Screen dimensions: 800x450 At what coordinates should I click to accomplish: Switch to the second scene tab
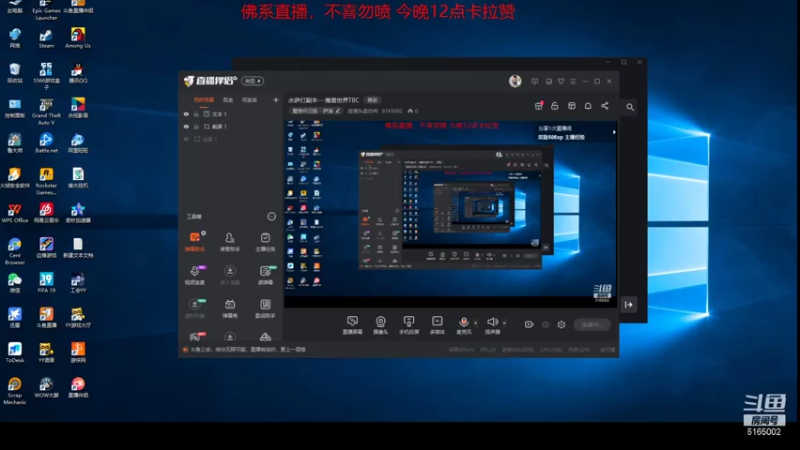tap(228, 100)
